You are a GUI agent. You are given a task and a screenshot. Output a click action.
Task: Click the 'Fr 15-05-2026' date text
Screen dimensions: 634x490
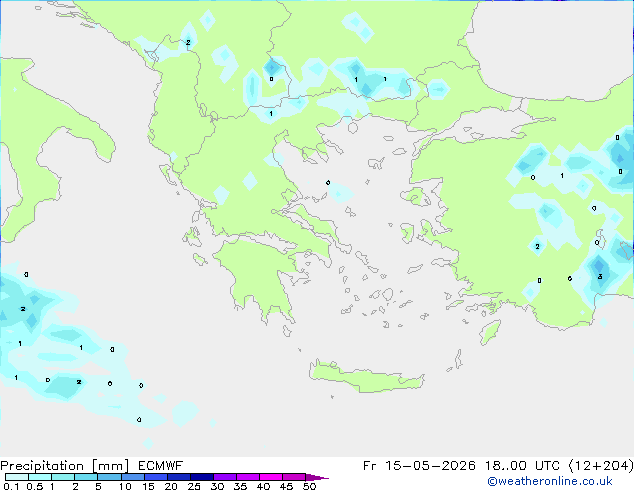419,466
